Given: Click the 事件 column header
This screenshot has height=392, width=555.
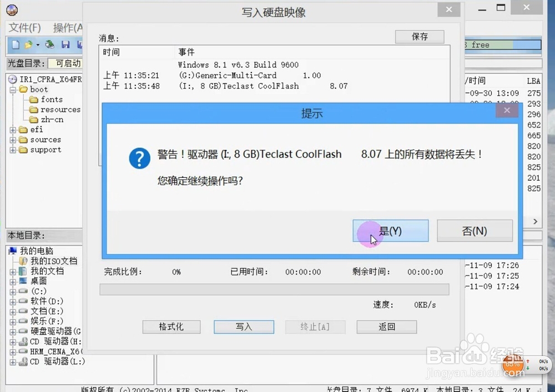Looking at the screenshot, I should pos(186,52).
